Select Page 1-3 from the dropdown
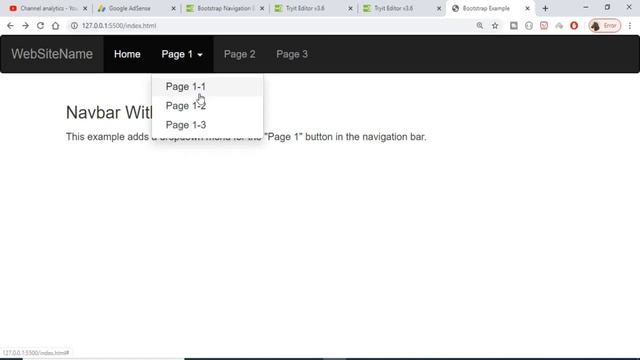 [207, 125]
